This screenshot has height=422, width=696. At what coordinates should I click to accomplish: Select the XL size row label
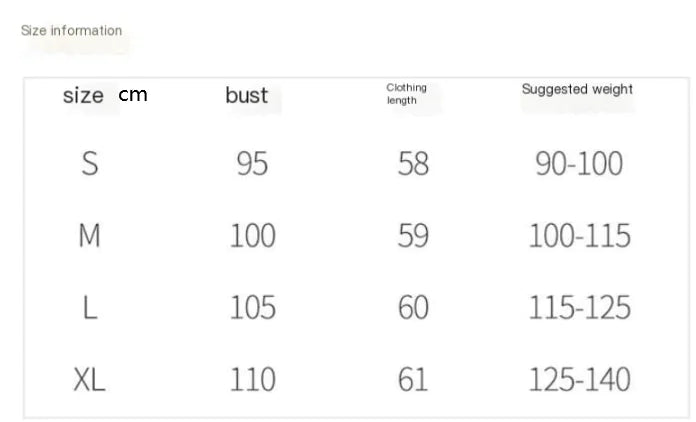(90, 380)
